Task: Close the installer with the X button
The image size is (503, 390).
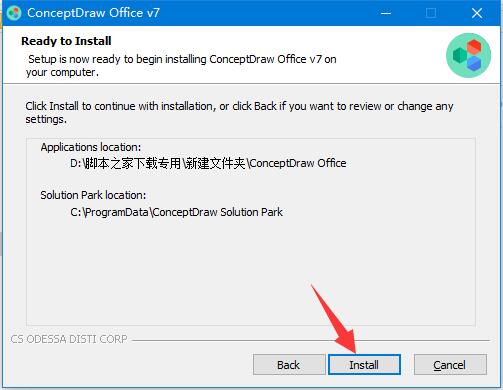Action: [x=477, y=13]
